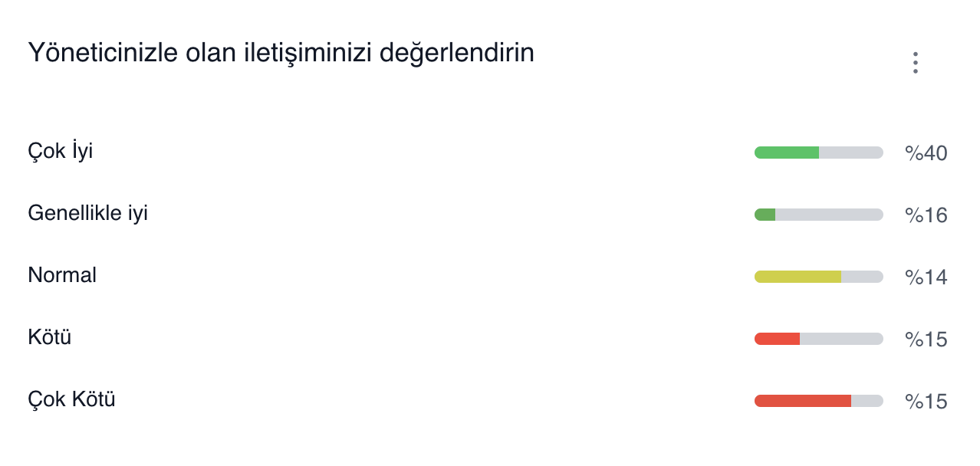Click the gray unfilled part of Çok İyi bar
Viewport: 980px width, 466px height.
[851, 153]
